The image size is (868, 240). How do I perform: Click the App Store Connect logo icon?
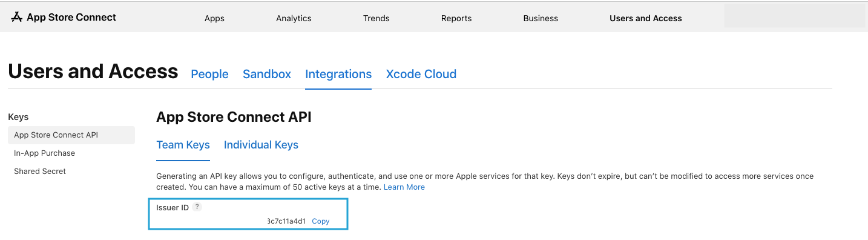point(16,18)
